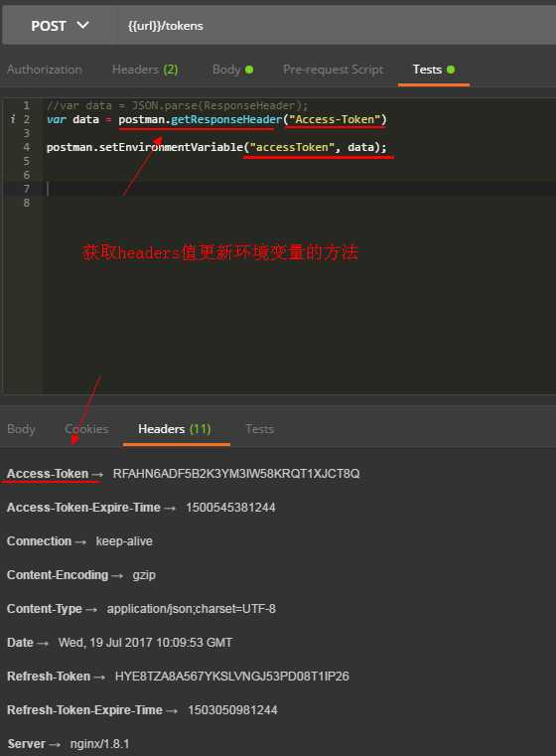
Task: Click the Server header name
Action: (26, 743)
